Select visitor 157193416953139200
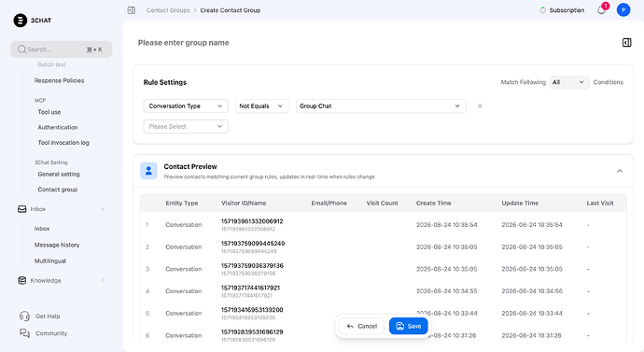This screenshot has height=352, width=644. pyautogui.click(x=252, y=310)
